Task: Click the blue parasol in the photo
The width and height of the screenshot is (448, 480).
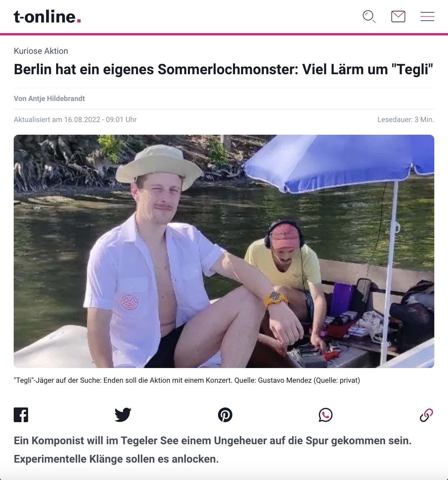Action: click(x=338, y=160)
